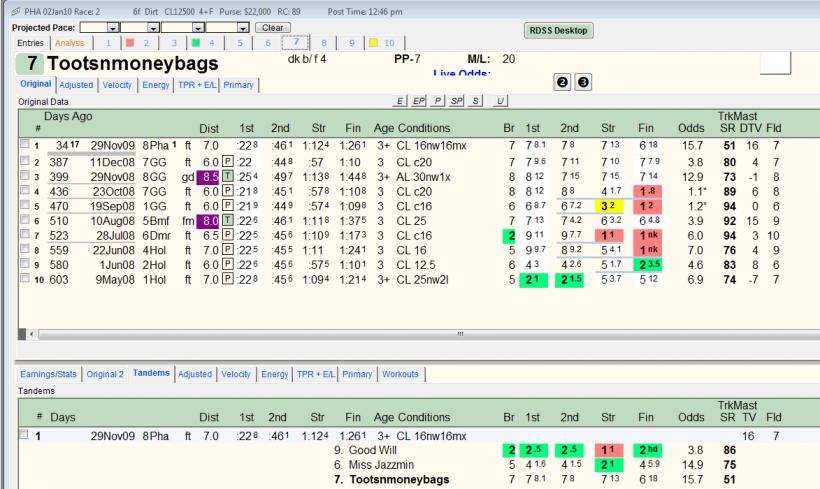Switch to the Analysis tab
Viewport: 820px width, 489px height.
pyautogui.click(x=70, y=43)
